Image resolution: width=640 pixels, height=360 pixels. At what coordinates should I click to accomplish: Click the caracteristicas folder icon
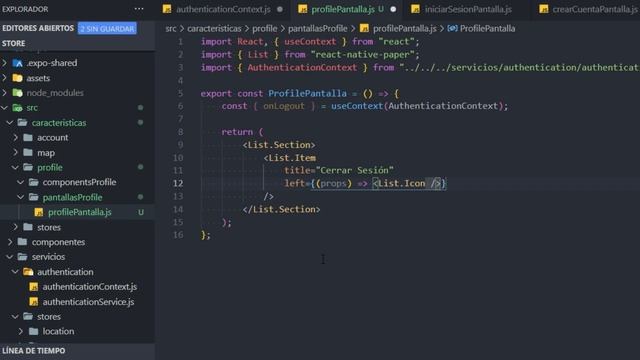coord(23,122)
